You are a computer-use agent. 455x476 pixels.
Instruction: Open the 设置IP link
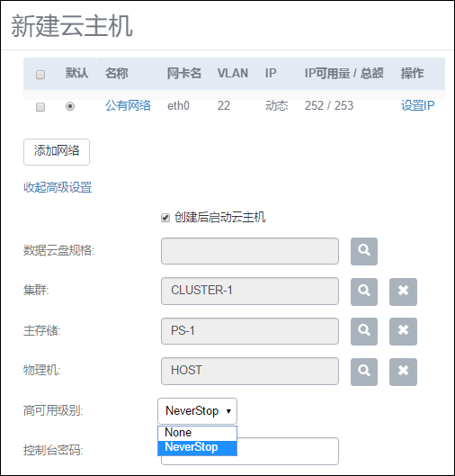coord(418,105)
